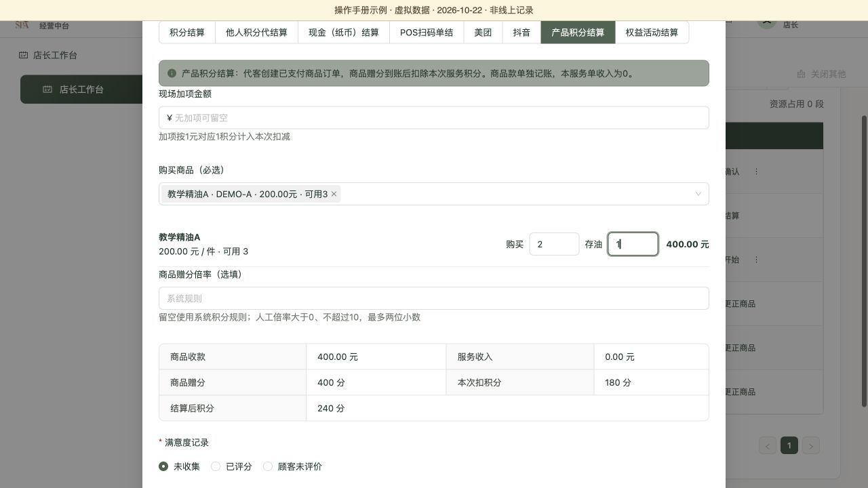Focus the 现场加项金额 amount field
Screen dimensions: 868x488
tap(434, 118)
